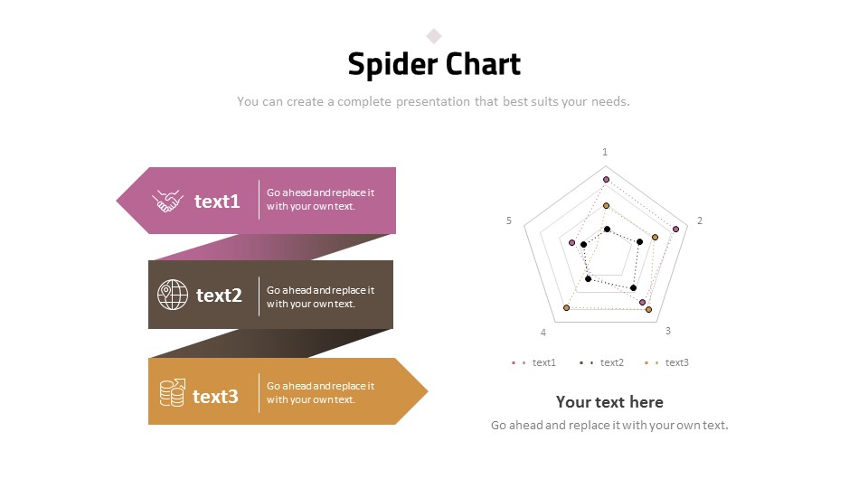This screenshot has height=488, width=868.
Task: Select the subtitle about complete presentation
Action: point(433,102)
